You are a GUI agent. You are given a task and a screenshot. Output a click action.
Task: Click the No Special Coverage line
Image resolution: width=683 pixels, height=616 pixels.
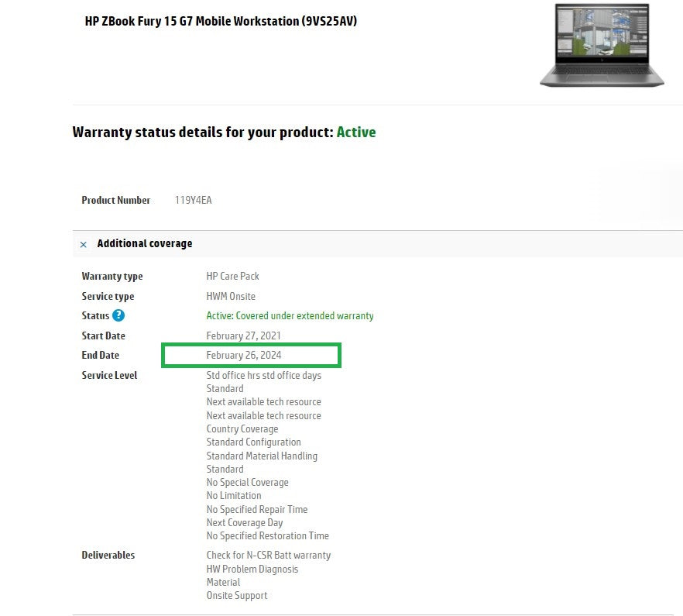[248, 483]
